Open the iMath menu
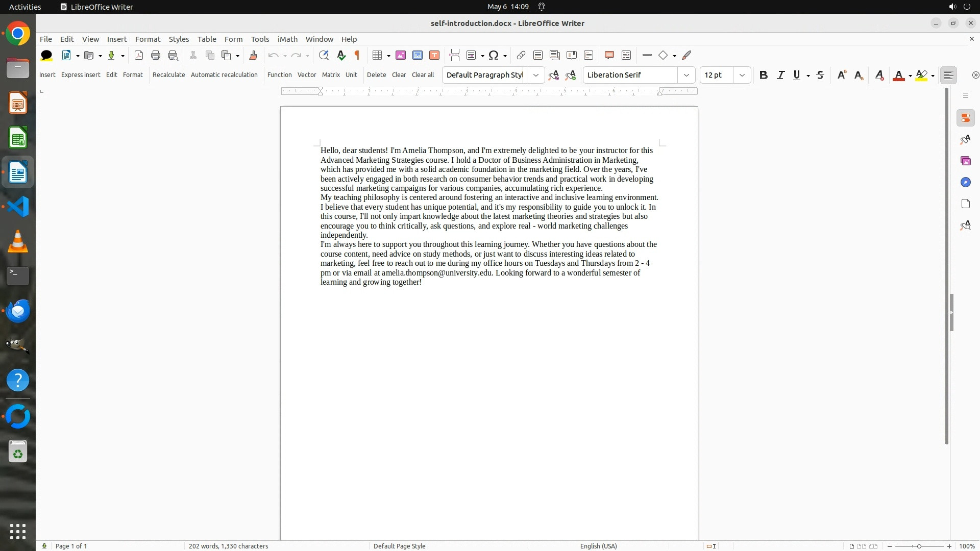This screenshot has height=551, width=980. click(x=287, y=39)
